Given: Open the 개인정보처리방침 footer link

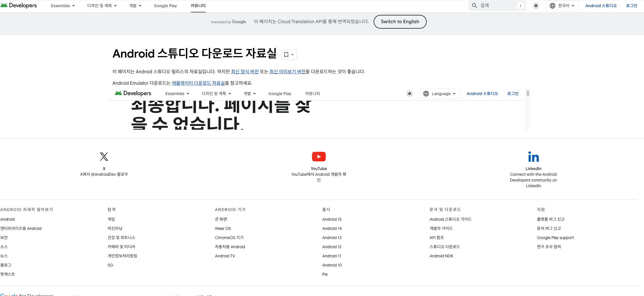Looking at the screenshot, I should click(x=122, y=256).
